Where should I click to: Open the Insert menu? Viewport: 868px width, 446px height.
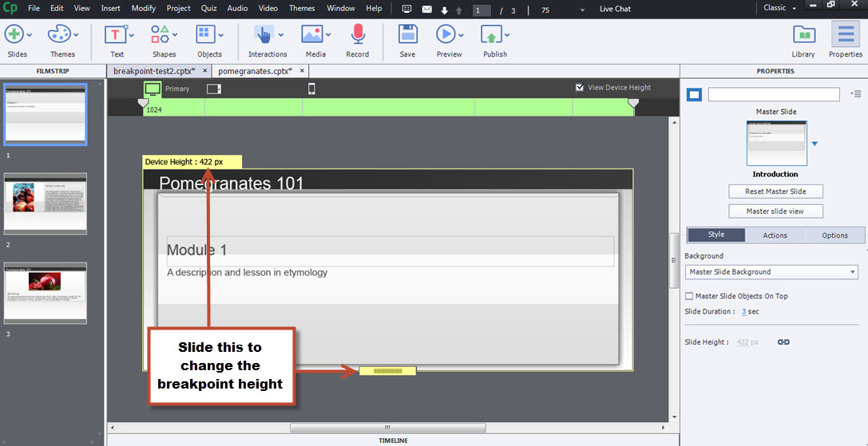(111, 8)
